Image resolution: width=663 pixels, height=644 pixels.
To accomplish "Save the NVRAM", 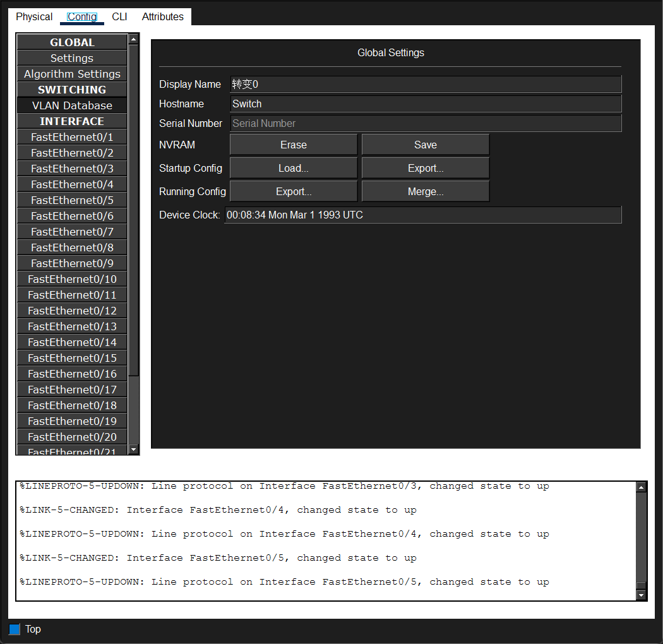I will point(426,145).
